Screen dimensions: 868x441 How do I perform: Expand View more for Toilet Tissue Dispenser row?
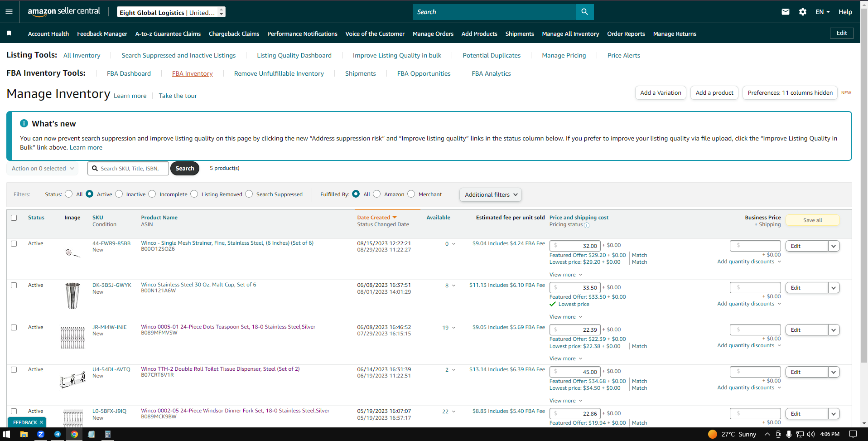tap(566, 401)
